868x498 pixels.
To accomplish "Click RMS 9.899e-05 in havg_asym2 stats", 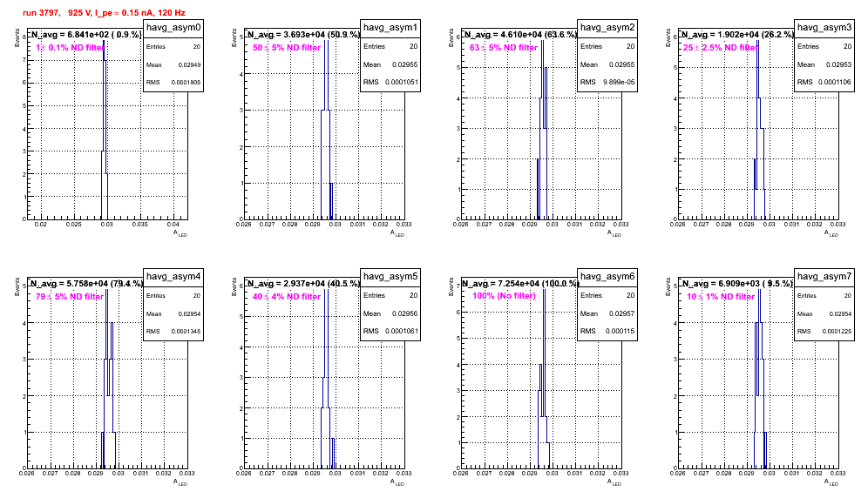I will click(x=607, y=83).
